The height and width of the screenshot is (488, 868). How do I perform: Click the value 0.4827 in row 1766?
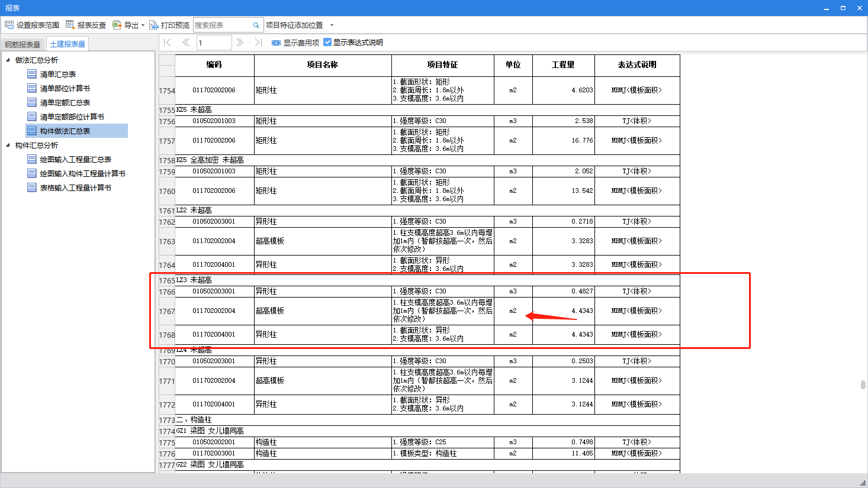(582, 291)
